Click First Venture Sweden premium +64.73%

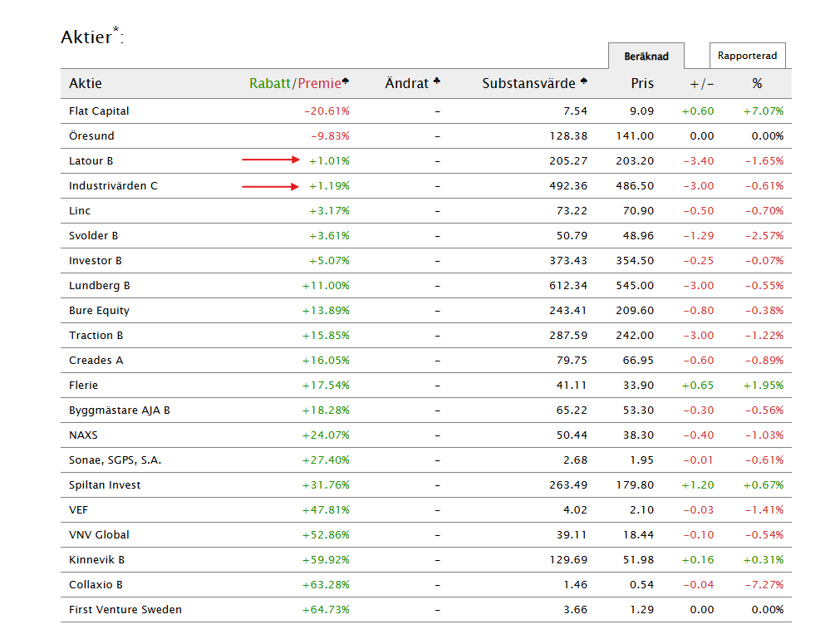(x=326, y=610)
